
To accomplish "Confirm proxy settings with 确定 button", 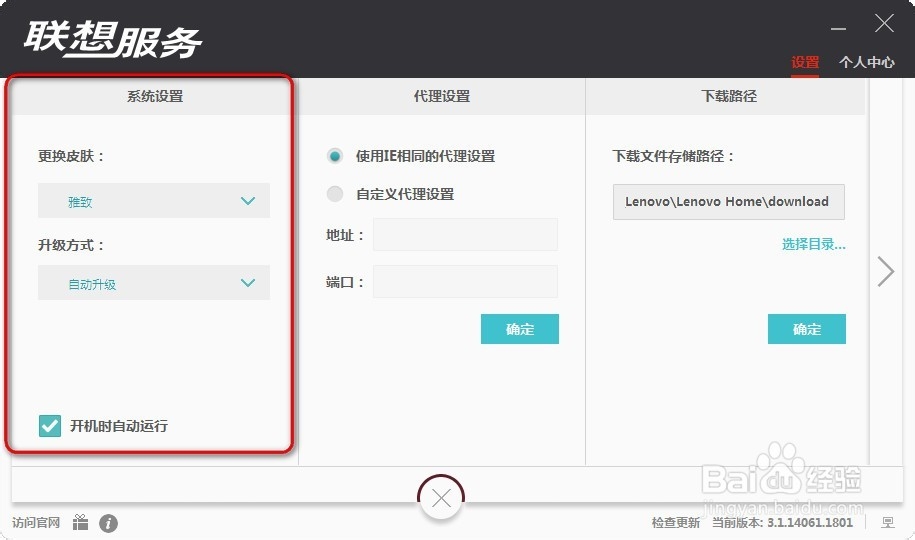I will coord(520,329).
